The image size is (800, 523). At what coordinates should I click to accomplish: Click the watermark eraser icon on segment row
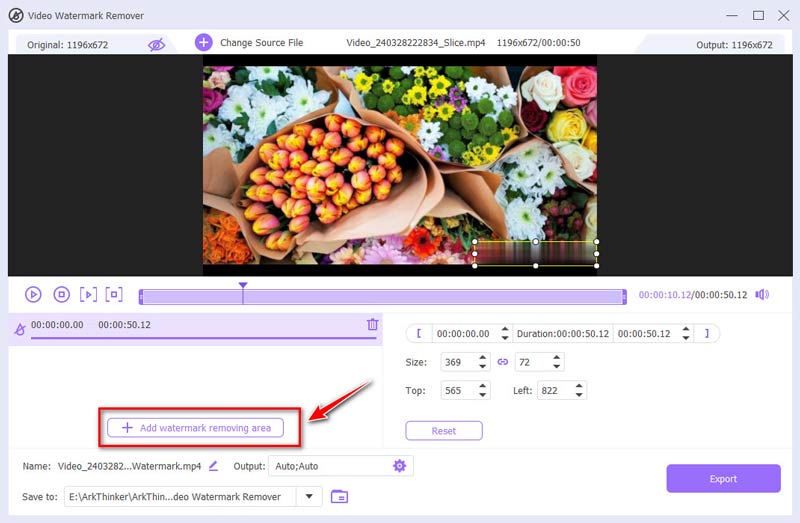coord(19,329)
